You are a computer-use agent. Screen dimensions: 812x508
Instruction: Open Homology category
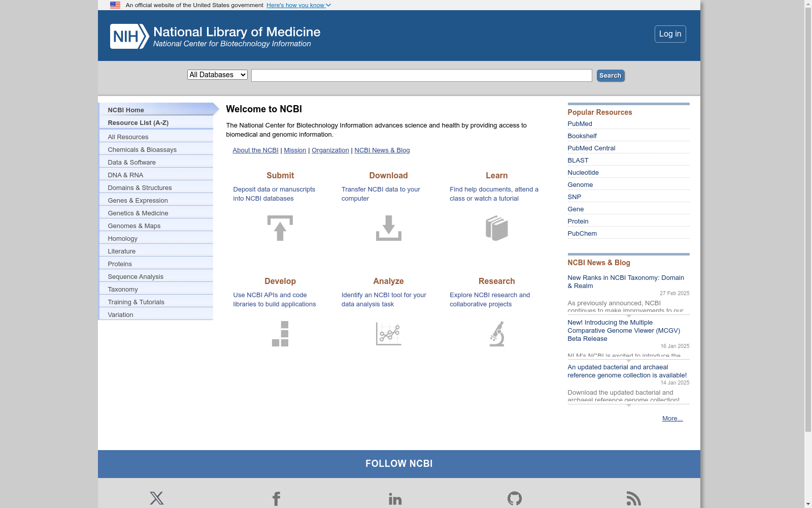[x=156, y=238]
